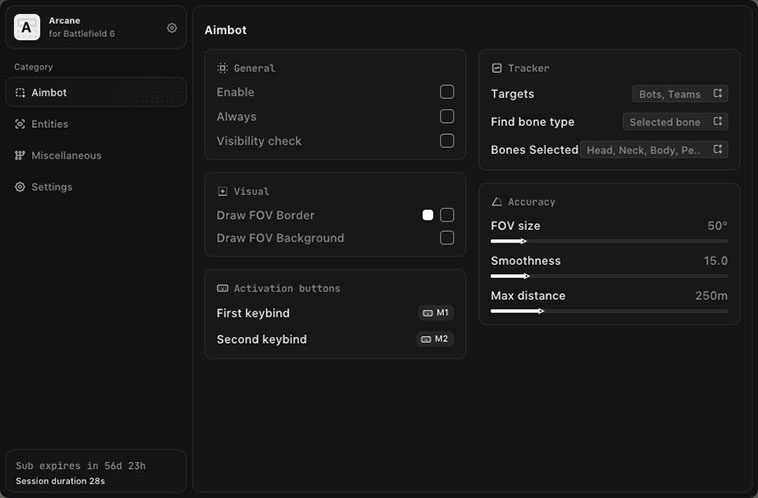Click the M2 Second keybind button
Screen dimensions: 758x498
click(435, 339)
